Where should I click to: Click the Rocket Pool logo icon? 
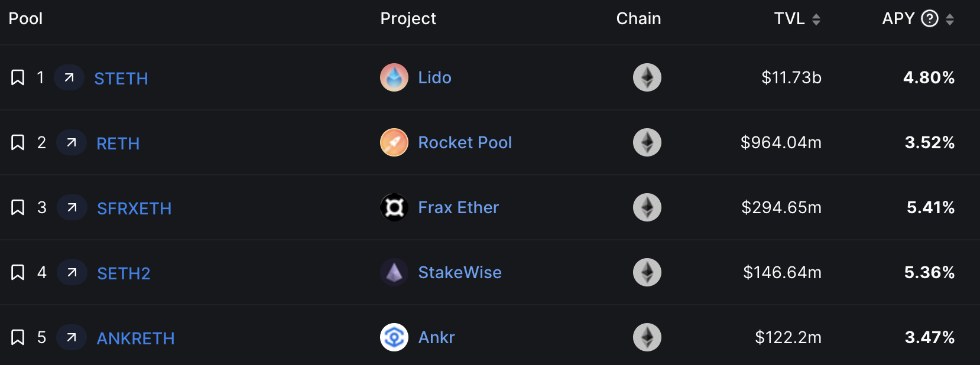(x=394, y=142)
